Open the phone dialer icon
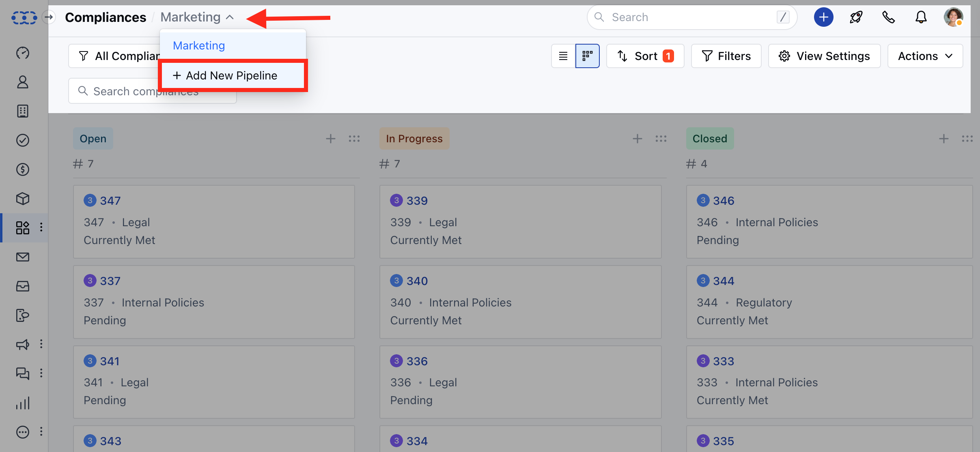This screenshot has width=980, height=452. [889, 17]
